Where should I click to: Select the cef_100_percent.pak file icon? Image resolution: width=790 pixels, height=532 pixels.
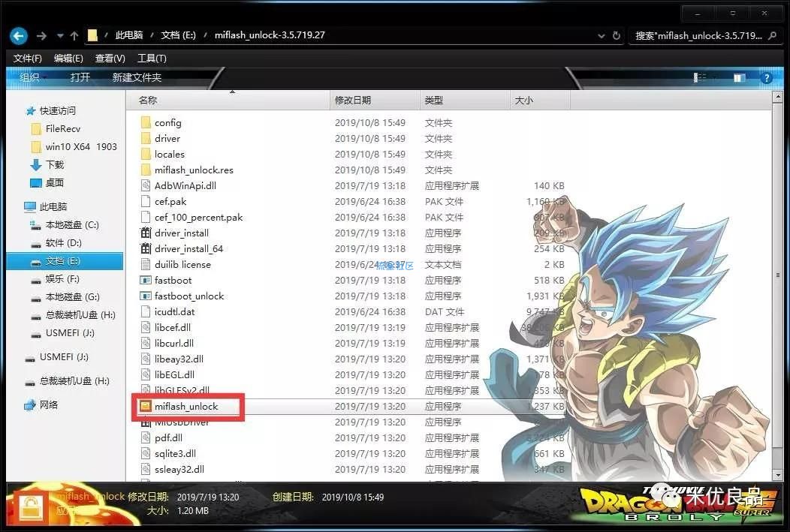[146, 217]
